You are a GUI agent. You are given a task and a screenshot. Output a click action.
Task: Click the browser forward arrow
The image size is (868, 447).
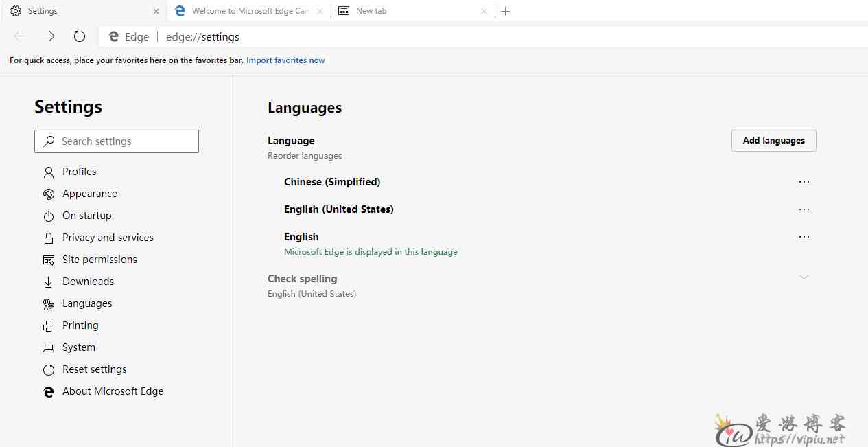49,36
